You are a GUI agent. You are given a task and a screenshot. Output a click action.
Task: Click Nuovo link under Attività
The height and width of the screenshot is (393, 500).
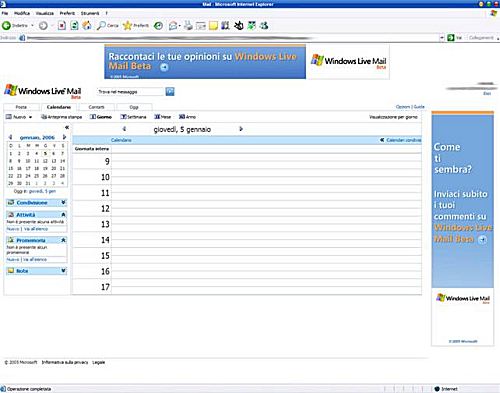point(13,229)
